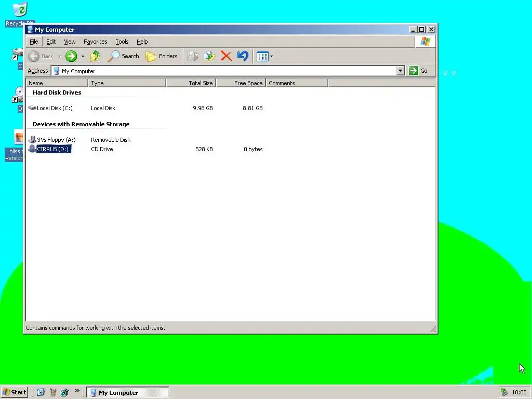Image resolution: width=532 pixels, height=399 pixels.
Task: Maximize the My Computer window
Action: pyautogui.click(x=421, y=30)
